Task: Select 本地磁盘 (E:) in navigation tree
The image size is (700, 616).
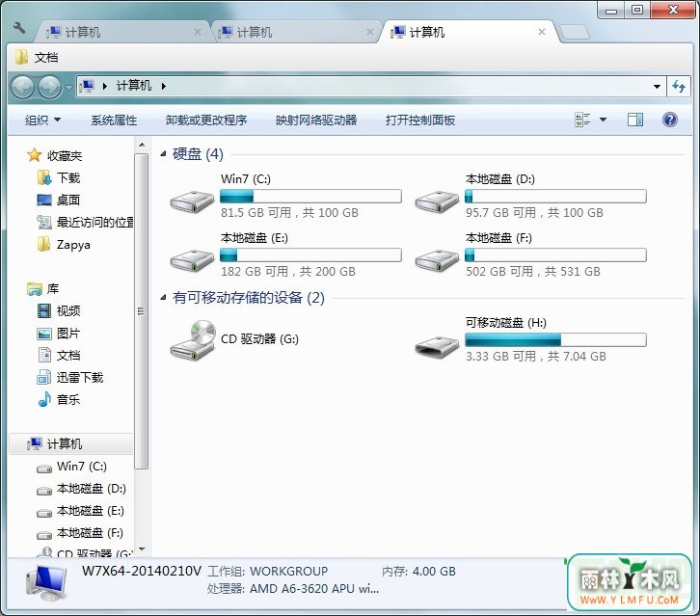Action: point(80,511)
